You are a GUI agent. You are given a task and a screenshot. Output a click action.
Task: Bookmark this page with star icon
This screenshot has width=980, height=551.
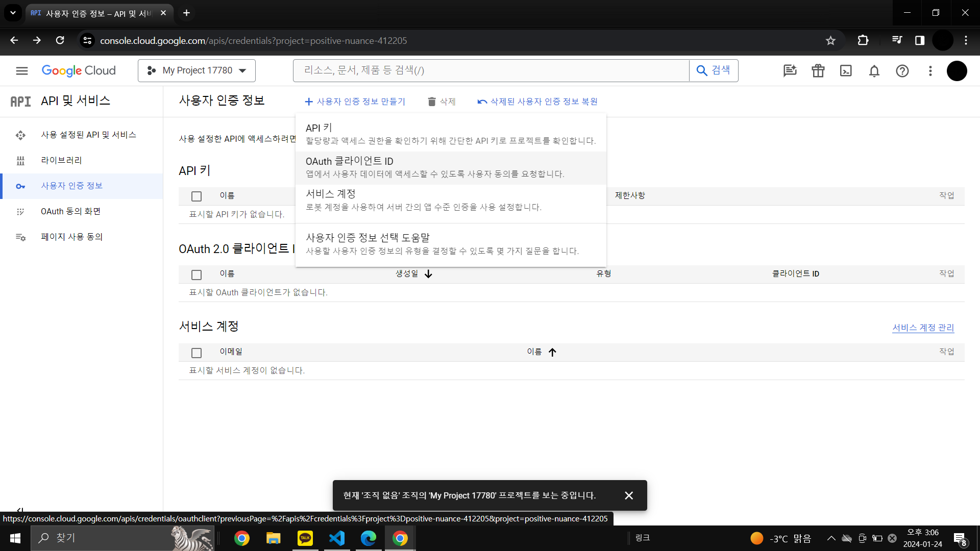click(x=830, y=40)
